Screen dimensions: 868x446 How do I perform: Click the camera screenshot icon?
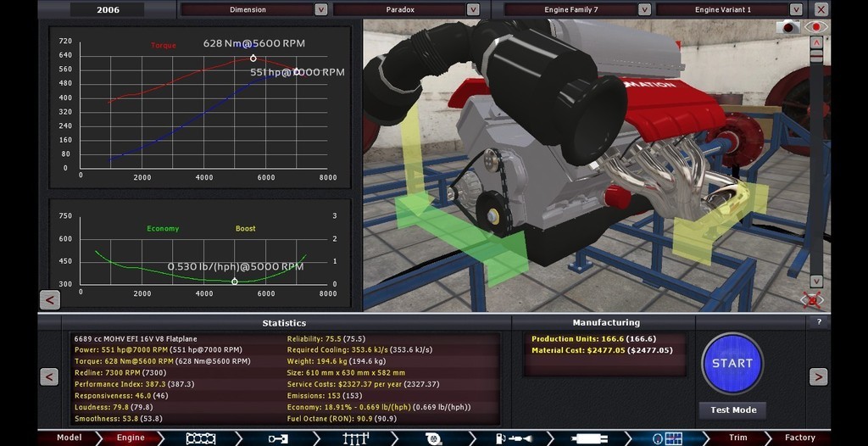pyautogui.click(x=790, y=27)
